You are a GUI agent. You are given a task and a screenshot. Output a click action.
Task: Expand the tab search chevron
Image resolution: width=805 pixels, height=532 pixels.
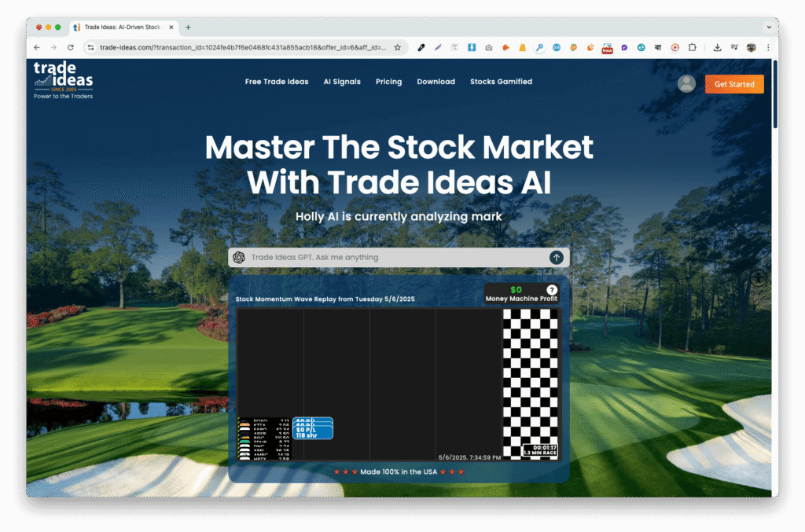click(x=769, y=28)
